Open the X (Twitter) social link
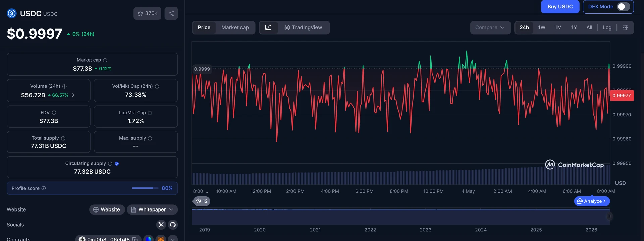644x241 pixels. [x=161, y=225]
